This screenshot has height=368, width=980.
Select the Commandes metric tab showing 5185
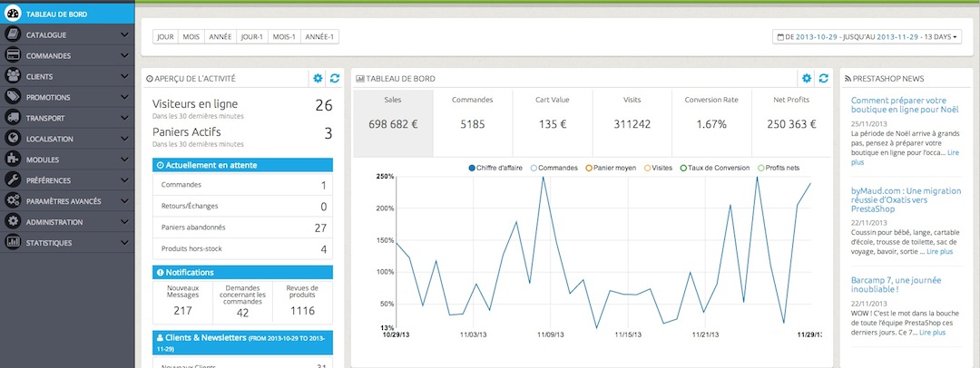[473, 123]
